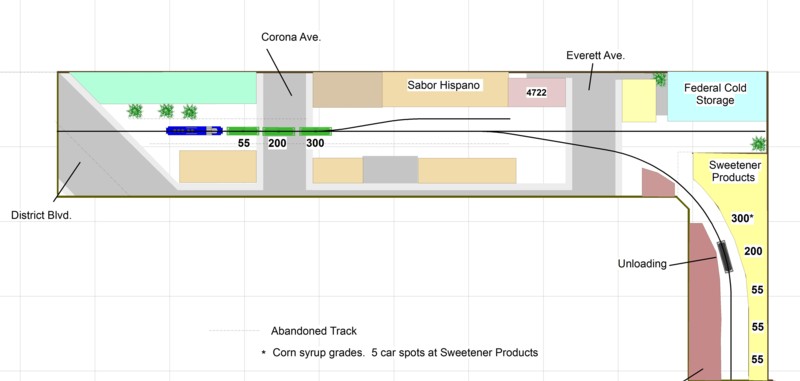Click the green tree beside Sweetener Products
Viewport: 800px width, 381px height.
pos(759,143)
